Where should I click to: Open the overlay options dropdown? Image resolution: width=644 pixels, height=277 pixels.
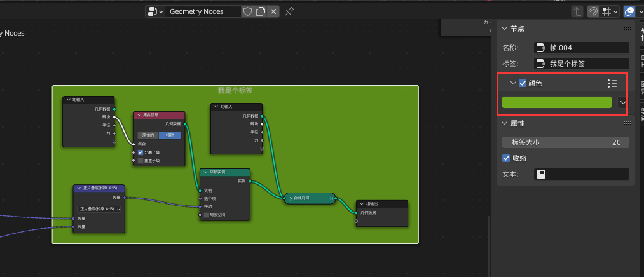click(x=641, y=11)
